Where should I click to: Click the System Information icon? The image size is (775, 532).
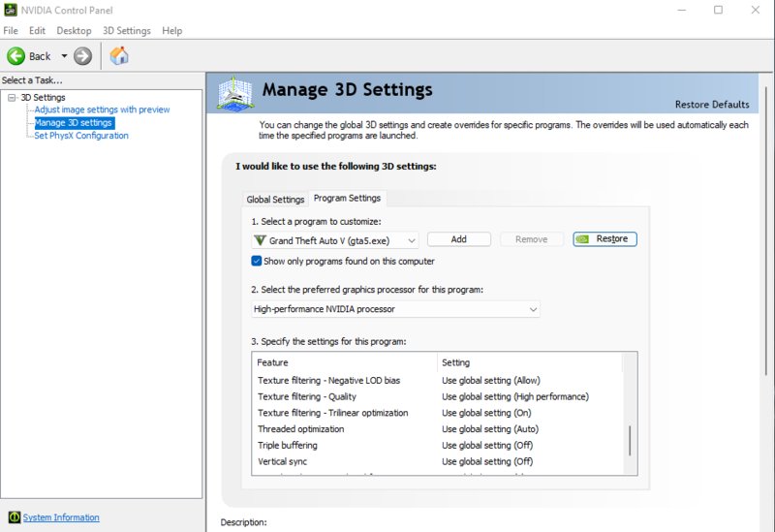point(15,517)
